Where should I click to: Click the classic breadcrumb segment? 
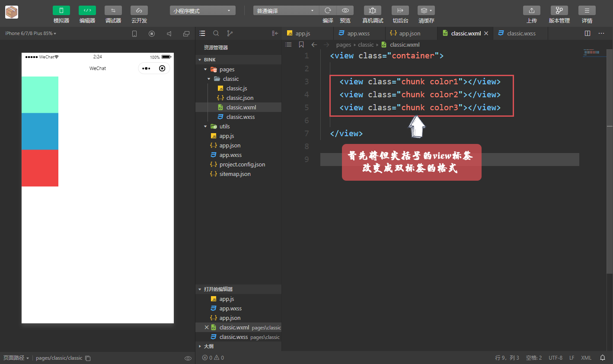coord(366,45)
